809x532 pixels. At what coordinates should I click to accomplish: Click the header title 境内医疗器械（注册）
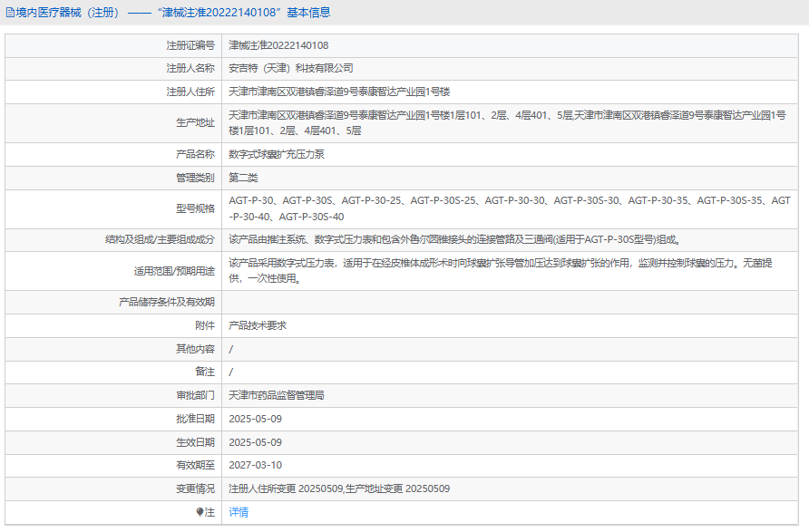(x=70, y=13)
